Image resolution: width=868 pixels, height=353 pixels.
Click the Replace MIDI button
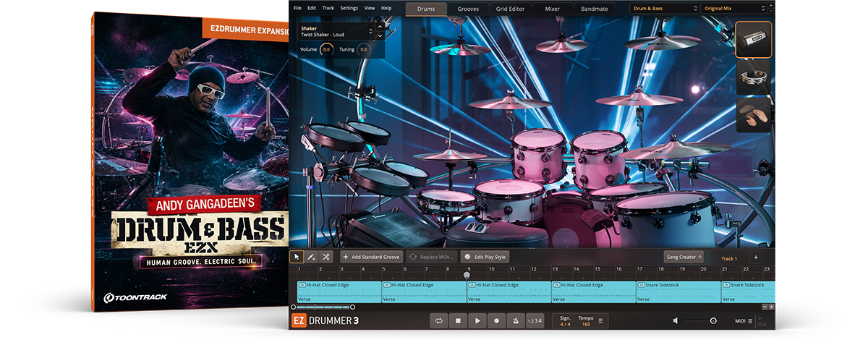point(431,257)
